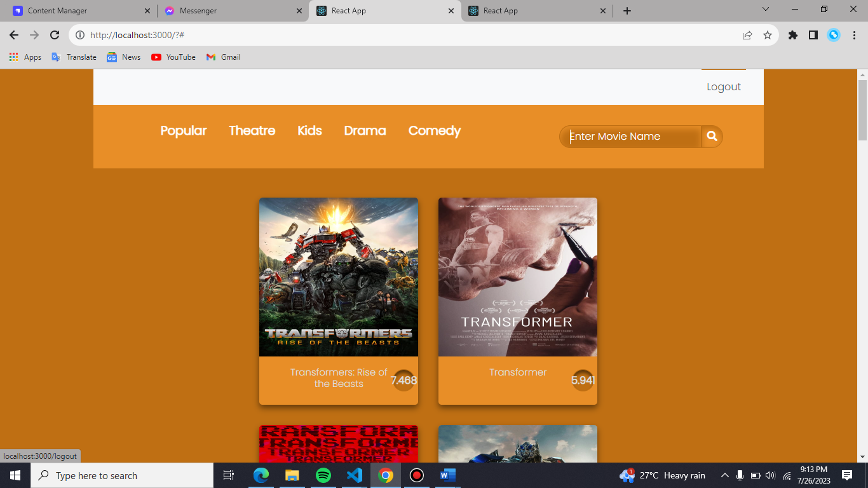Click the movie search magnifier button
The height and width of the screenshot is (488, 868).
click(x=712, y=136)
